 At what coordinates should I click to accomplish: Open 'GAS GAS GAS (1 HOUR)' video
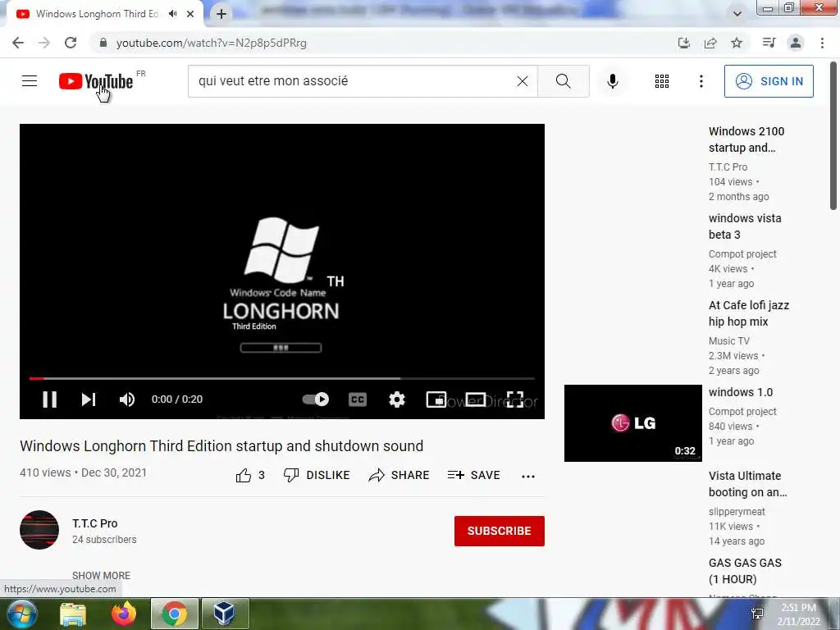coord(745,571)
